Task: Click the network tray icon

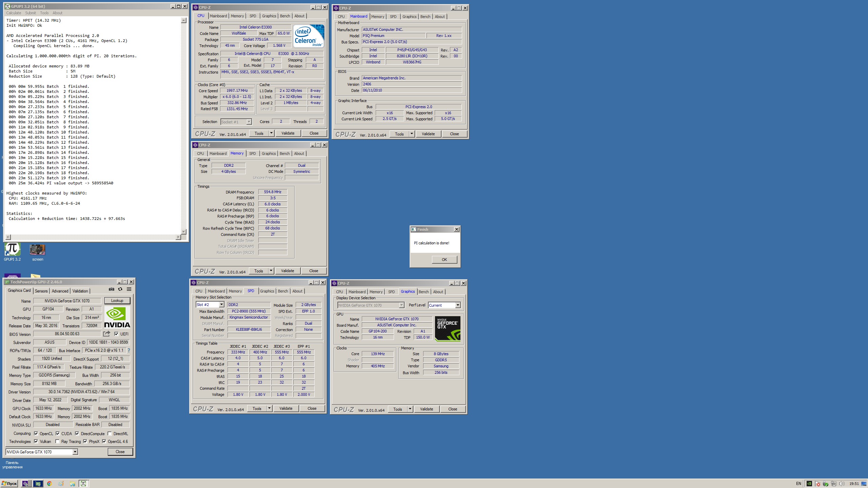Action: (834, 484)
